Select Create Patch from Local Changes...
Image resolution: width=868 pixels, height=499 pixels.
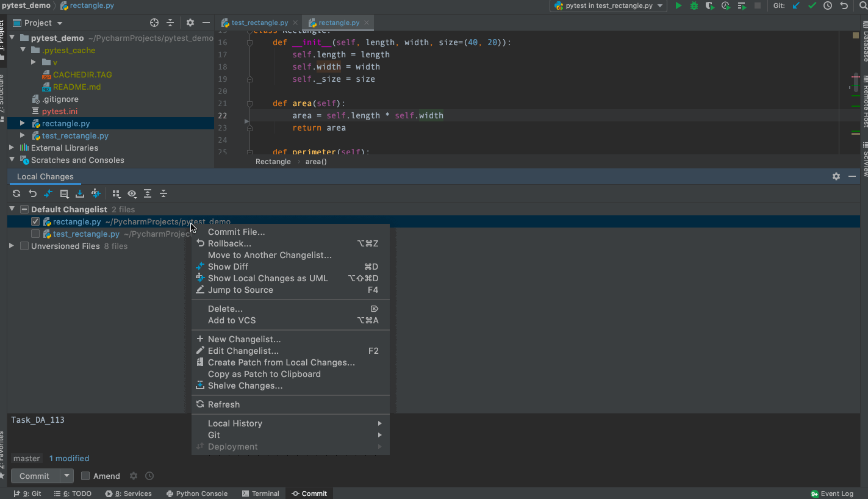point(290,362)
